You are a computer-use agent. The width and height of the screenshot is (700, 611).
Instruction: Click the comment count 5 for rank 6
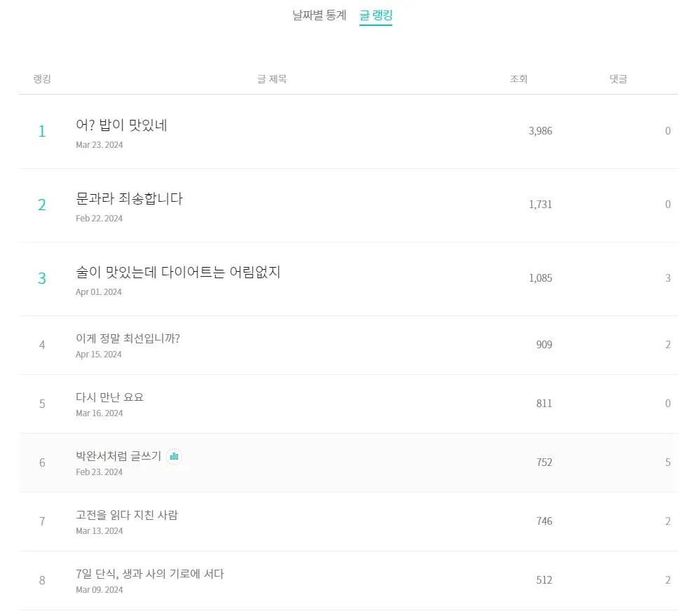[x=668, y=462]
